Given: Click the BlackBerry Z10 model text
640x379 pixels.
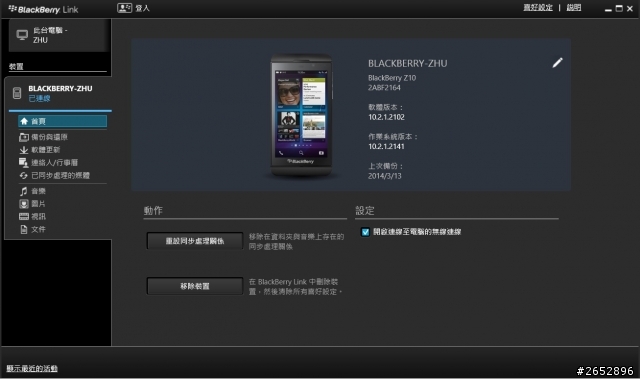Looking at the screenshot, I should [x=392, y=78].
